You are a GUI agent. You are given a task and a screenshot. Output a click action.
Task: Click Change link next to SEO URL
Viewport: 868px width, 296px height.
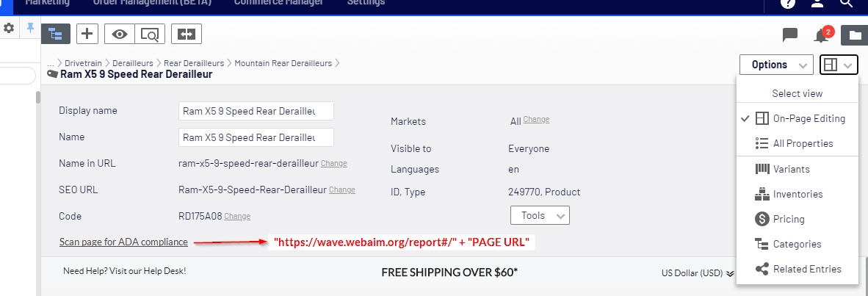click(x=341, y=189)
